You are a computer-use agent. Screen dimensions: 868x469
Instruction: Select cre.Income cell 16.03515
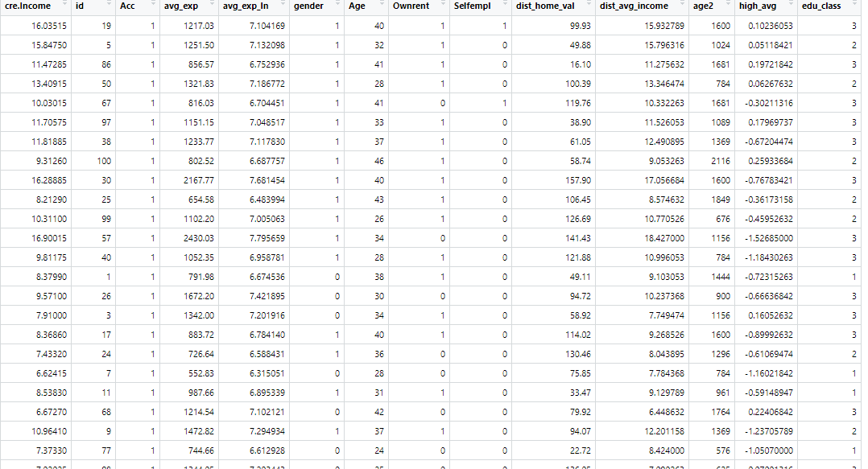[35, 26]
